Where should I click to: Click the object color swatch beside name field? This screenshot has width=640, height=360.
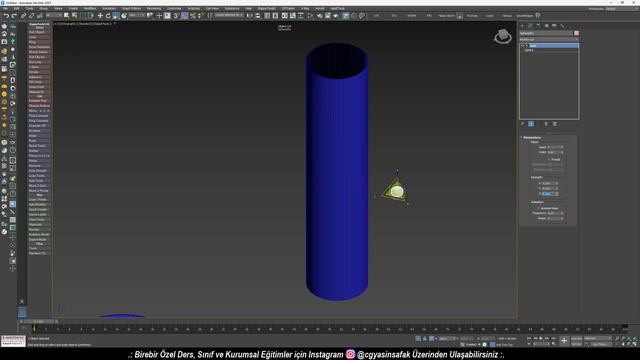[x=576, y=33]
